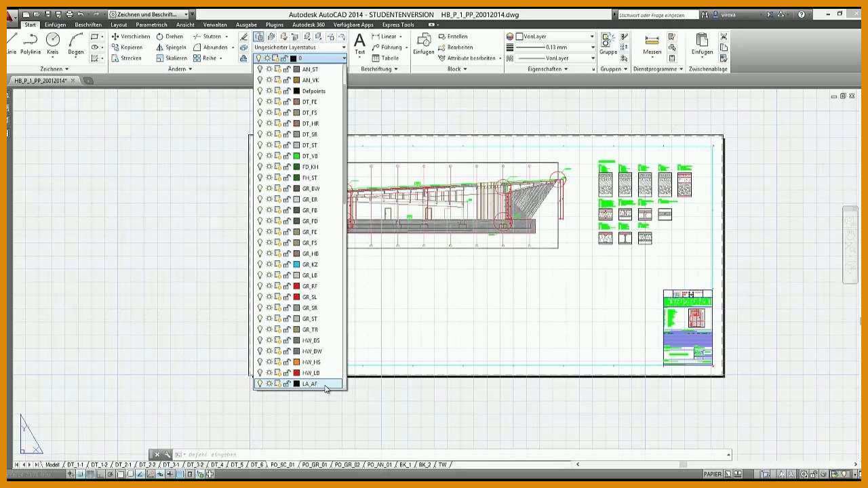Open the Beschriften ribbon tab
Screen dimensions: 868x488
[88, 24]
